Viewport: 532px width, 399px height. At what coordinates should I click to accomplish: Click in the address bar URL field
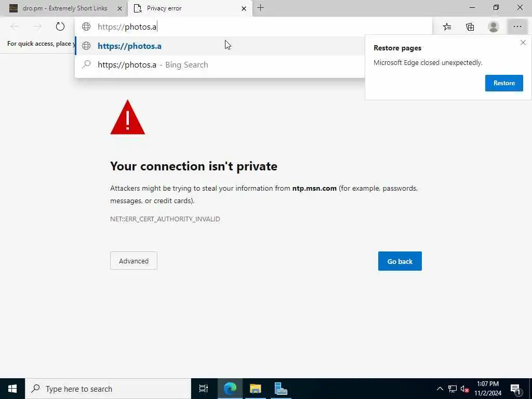tap(254, 27)
